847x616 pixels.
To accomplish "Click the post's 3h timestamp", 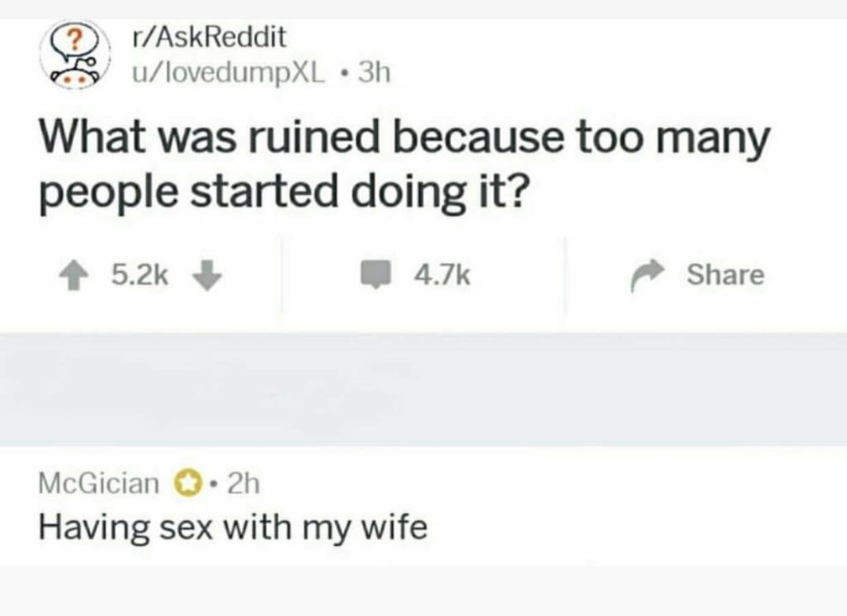I will (x=373, y=73).
